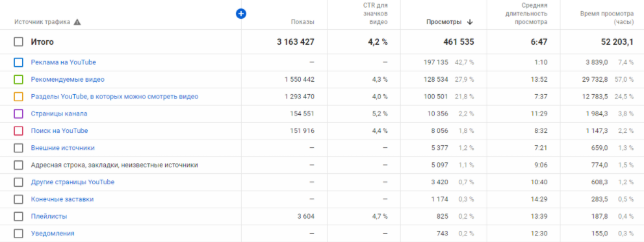This screenshot has height=242, width=644.
Task: Toggle the Итого checkbox
Action: click(18, 42)
